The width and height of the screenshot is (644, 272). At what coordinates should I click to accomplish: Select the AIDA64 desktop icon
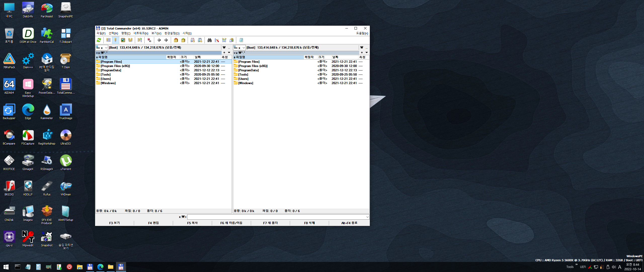click(x=9, y=86)
